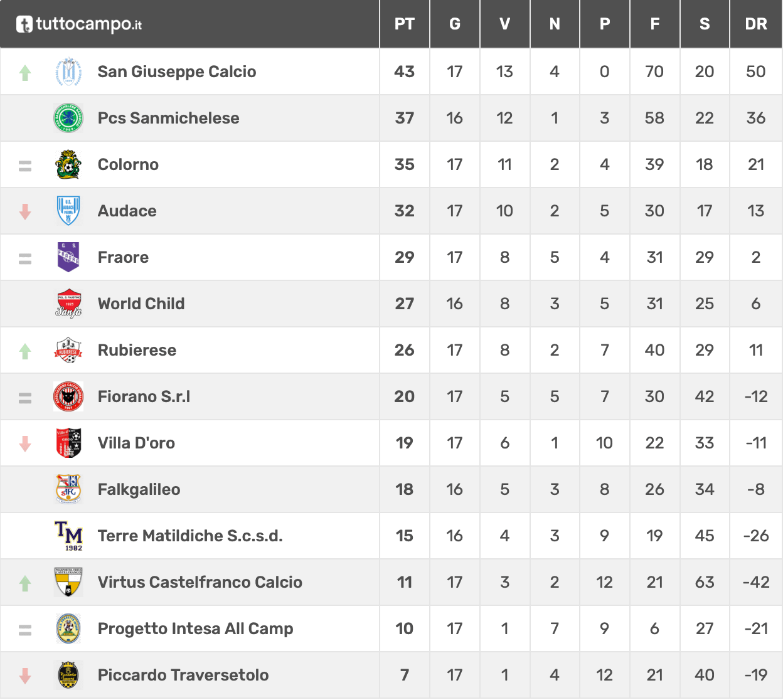Open the Falkgalileo team page

pos(139,489)
